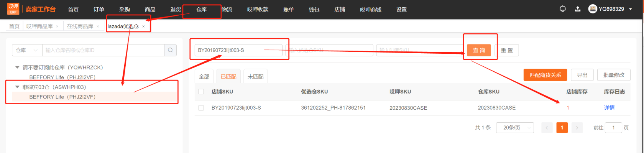The image size is (644, 153).
Task: Open the 详情 inventory log link
Action: (609, 108)
